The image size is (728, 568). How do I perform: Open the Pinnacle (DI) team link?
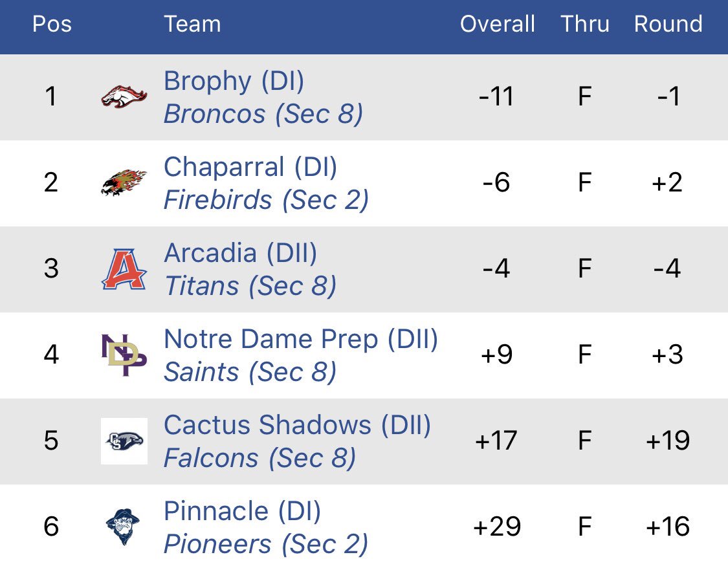tap(243, 511)
